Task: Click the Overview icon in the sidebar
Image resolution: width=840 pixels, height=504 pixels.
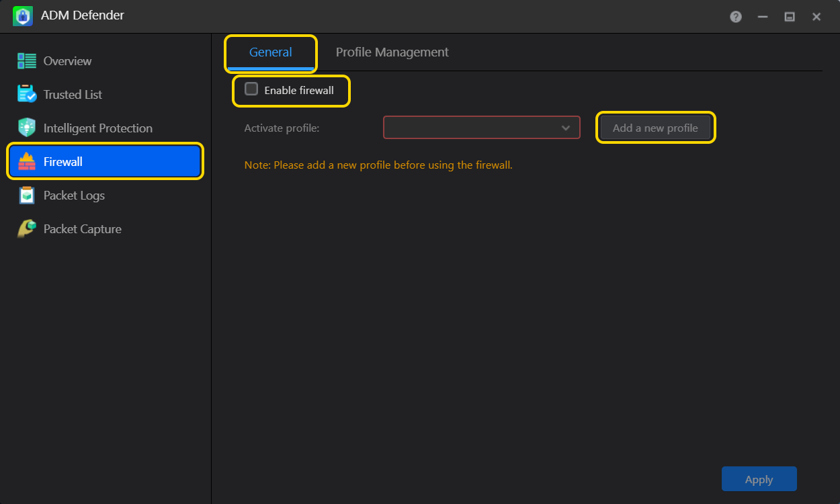Action: pos(27,61)
